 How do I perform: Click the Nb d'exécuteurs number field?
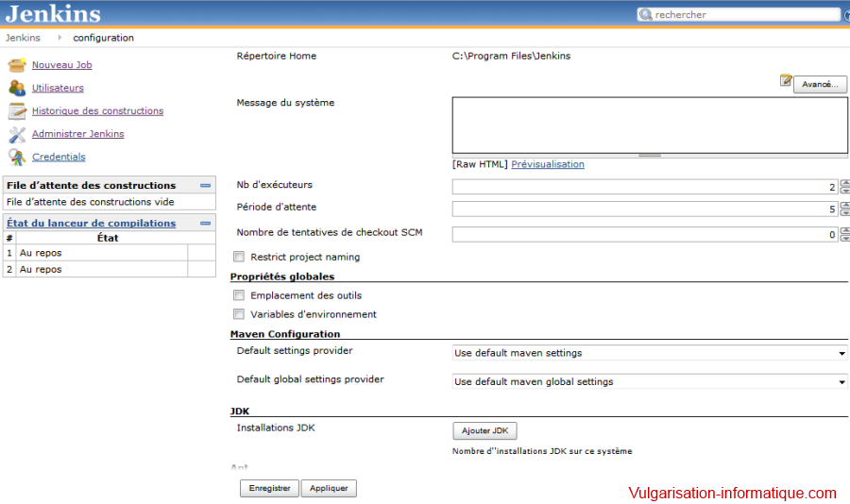coord(645,187)
